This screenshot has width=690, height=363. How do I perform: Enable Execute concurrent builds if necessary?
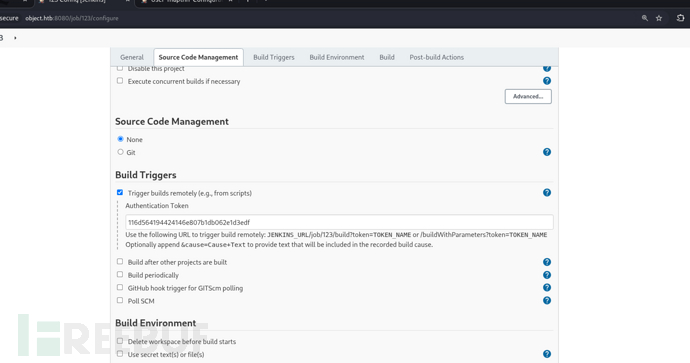click(120, 81)
